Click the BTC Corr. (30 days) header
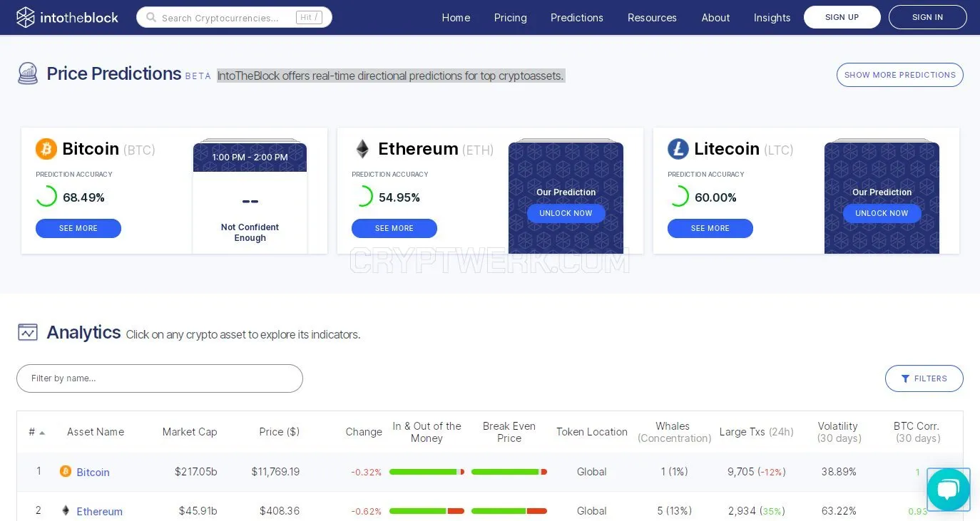Viewport: 980px width, 521px height. coord(917,432)
